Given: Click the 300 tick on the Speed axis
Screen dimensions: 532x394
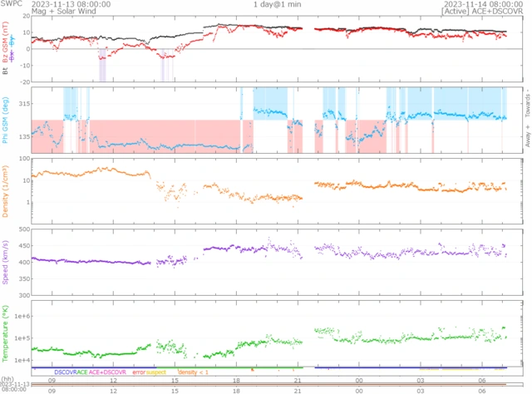Looking at the screenshot, I should 24,295.
